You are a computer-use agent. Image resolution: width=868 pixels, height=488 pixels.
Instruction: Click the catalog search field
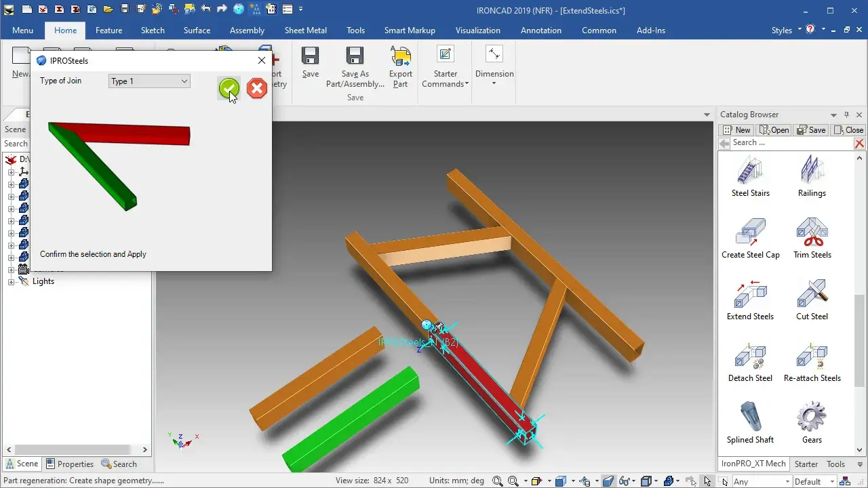791,143
